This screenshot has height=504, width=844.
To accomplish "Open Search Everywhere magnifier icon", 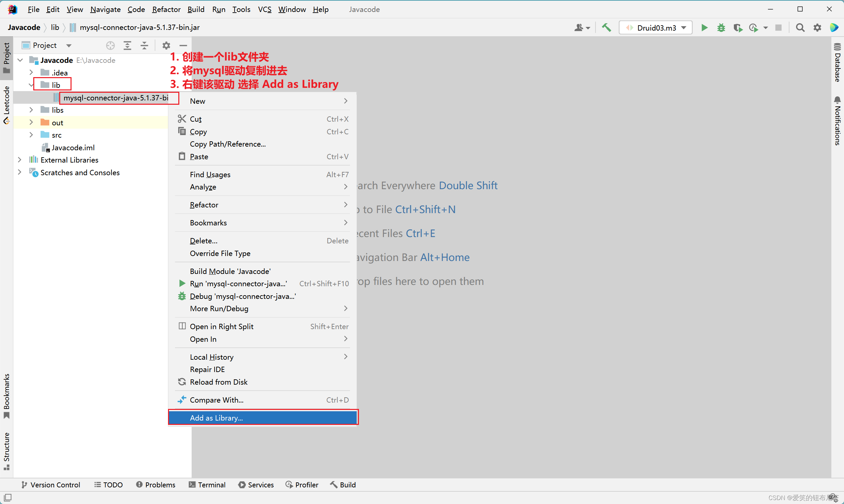I will (800, 28).
